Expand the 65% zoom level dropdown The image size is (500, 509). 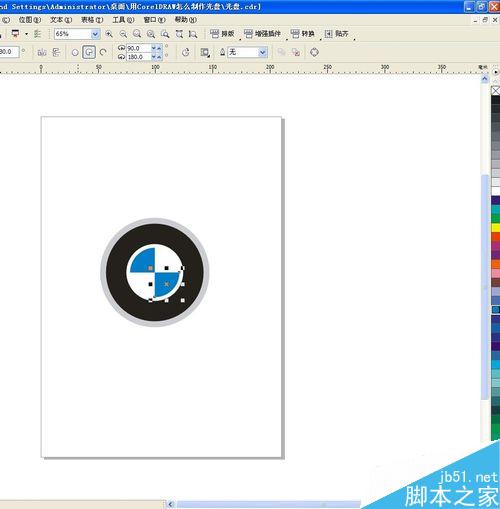click(x=95, y=34)
